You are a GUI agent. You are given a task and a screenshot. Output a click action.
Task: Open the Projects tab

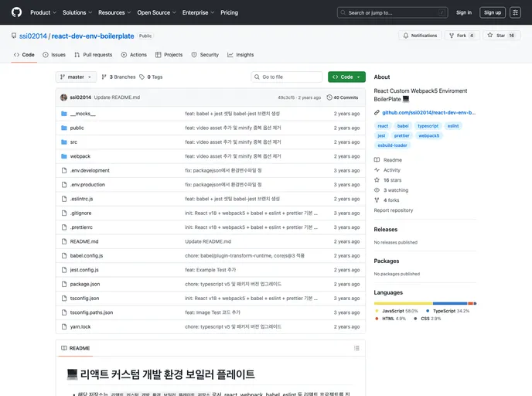click(x=169, y=55)
